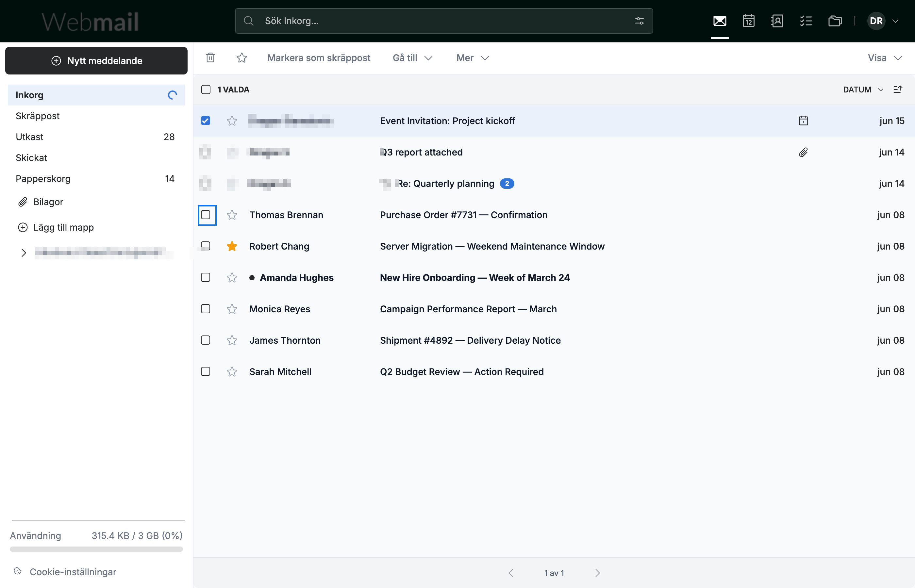The width and height of the screenshot is (915, 588).
Task: Open the Mail view icon
Action: [720, 21]
